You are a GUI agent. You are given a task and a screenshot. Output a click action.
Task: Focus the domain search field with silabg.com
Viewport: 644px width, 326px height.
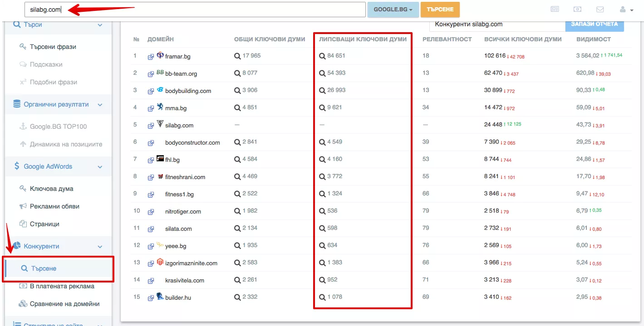[x=195, y=10]
